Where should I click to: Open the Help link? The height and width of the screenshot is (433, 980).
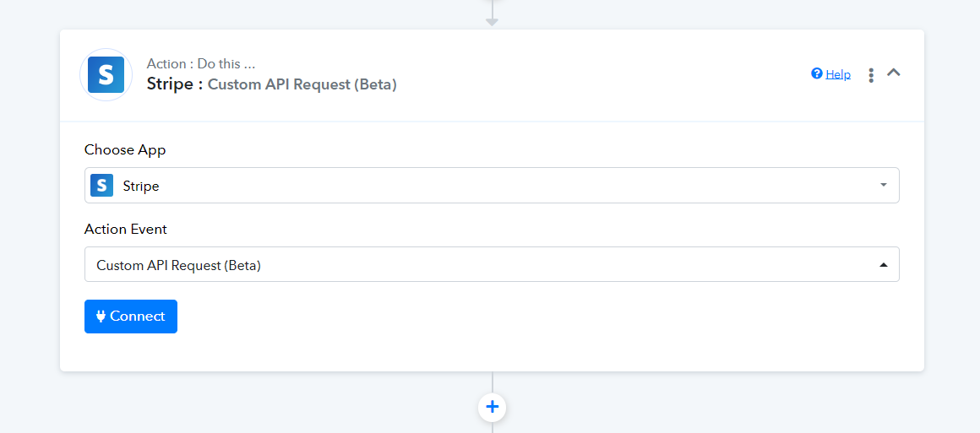coord(837,74)
